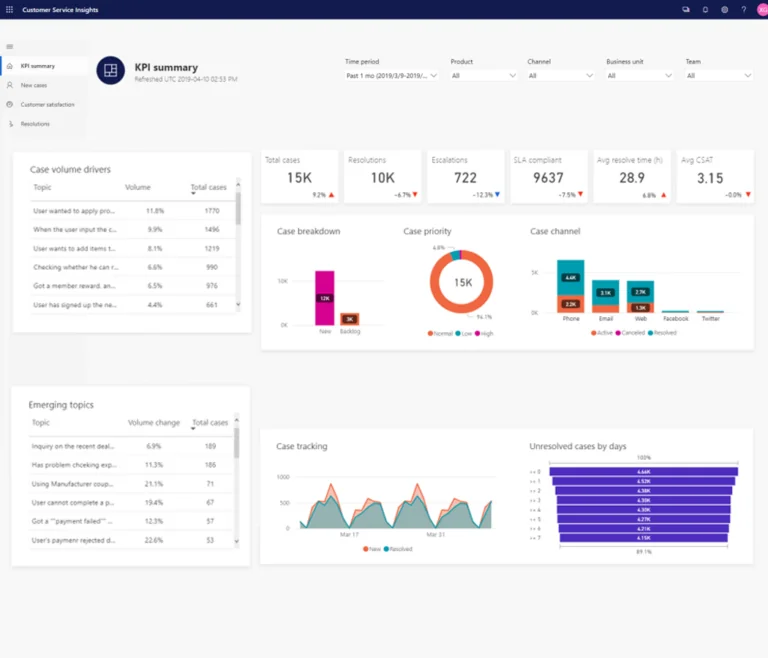768x658 pixels.
Task: Select row "Using Manufacturer coup..."
Action: click(131, 484)
